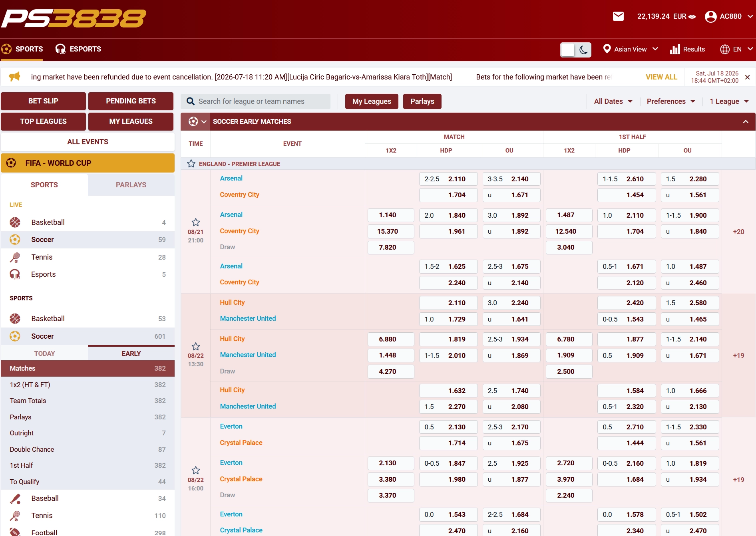Click the Tennis icon with 110 events
The height and width of the screenshot is (536, 756).
15,516
